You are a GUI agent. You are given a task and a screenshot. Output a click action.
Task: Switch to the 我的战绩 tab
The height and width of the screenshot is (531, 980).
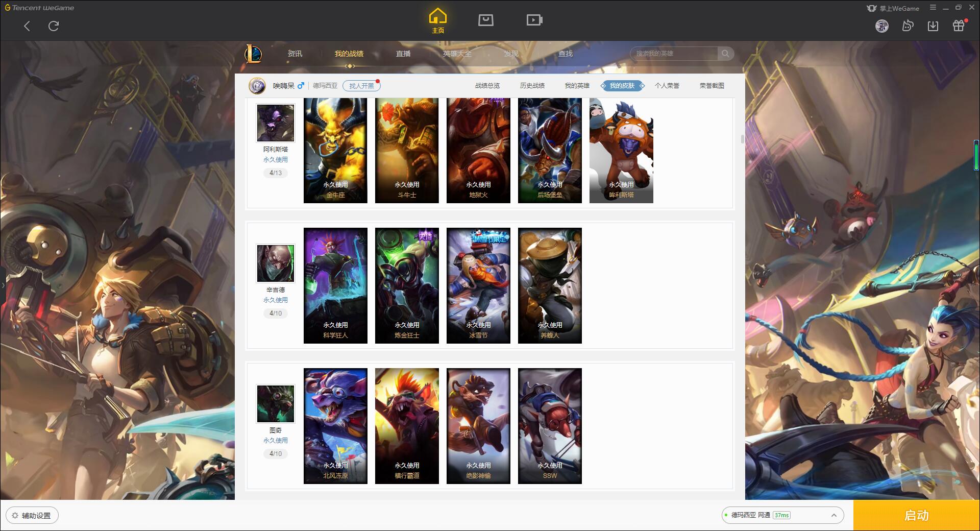click(x=349, y=54)
